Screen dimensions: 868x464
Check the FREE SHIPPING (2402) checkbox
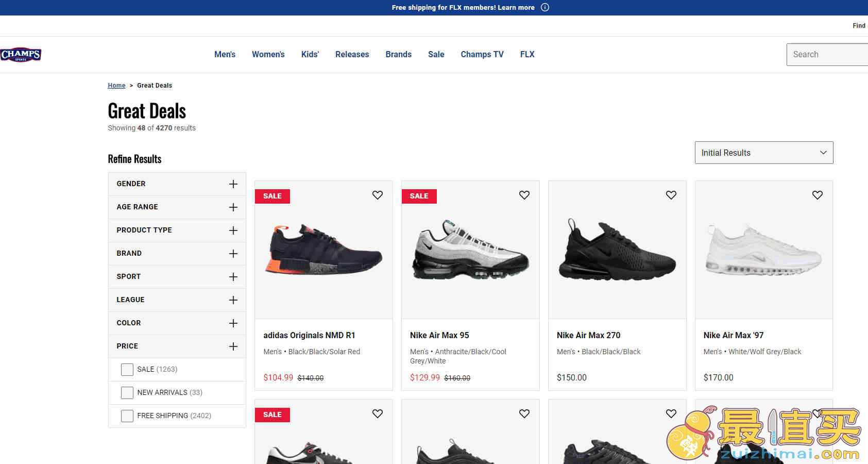coord(127,416)
